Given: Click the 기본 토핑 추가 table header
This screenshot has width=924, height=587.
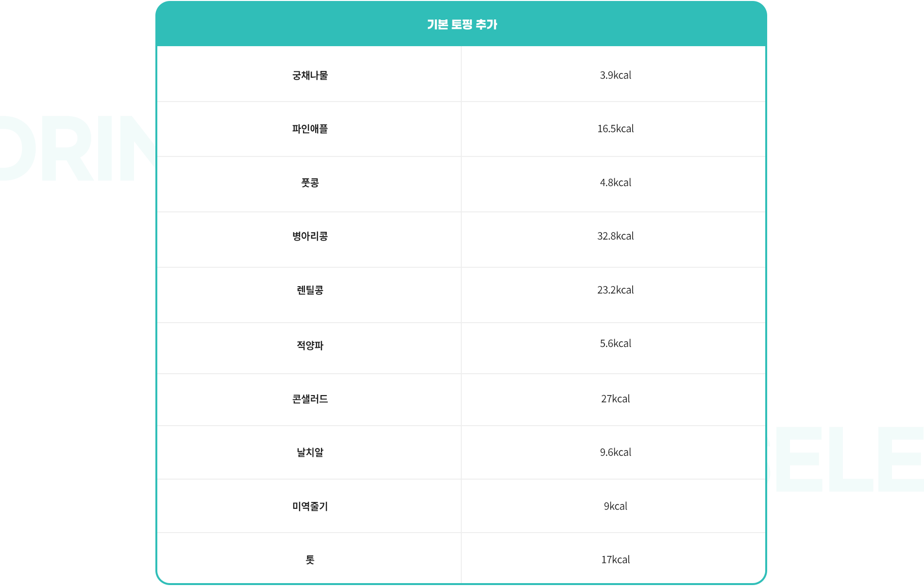Looking at the screenshot, I should click(462, 24).
